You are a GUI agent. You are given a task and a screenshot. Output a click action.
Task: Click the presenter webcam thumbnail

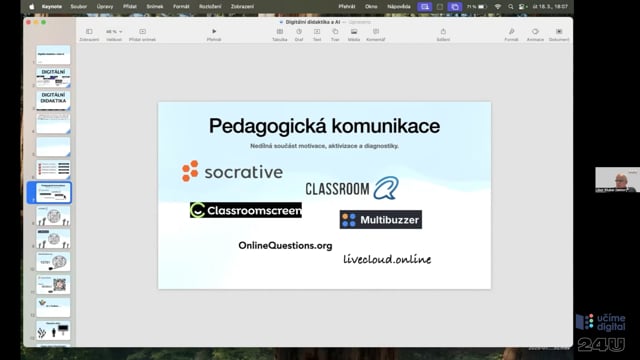pyautogui.click(x=617, y=180)
